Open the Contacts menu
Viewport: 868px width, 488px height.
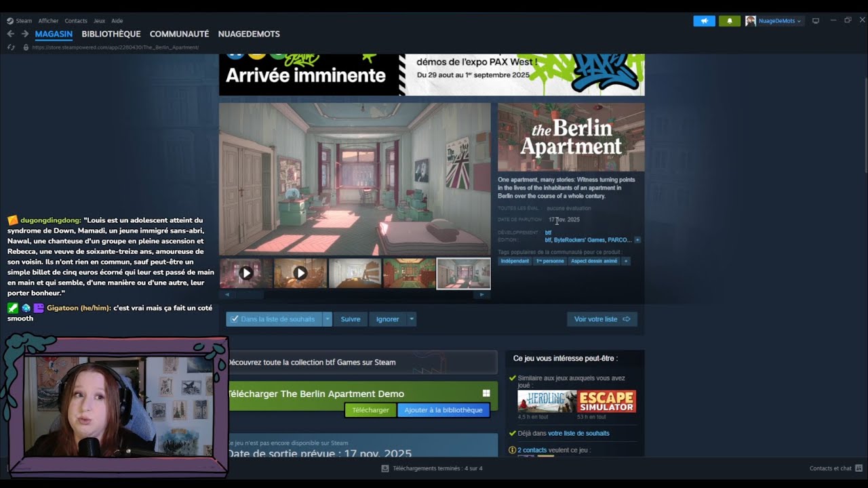tap(76, 21)
